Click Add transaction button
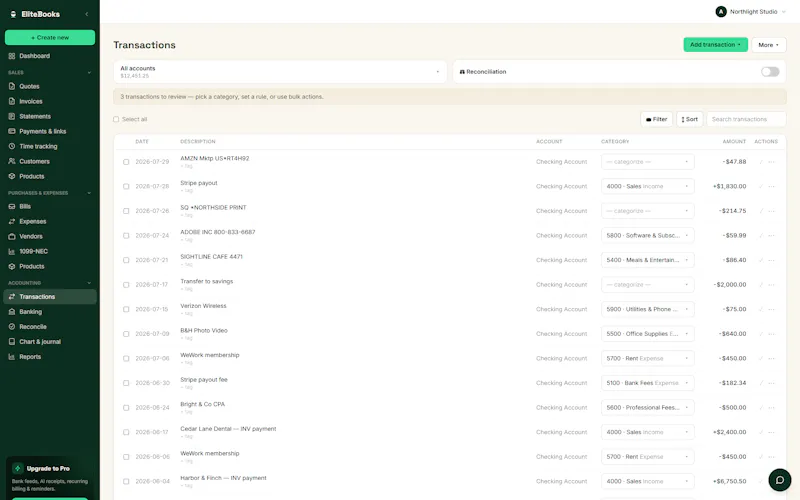Image resolution: width=800 pixels, height=500 pixels. pyautogui.click(x=715, y=44)
